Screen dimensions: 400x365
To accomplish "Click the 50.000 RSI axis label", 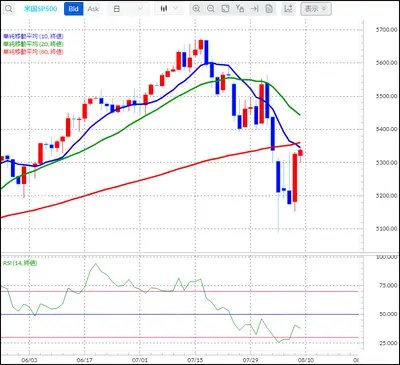I will coord(388,314).
